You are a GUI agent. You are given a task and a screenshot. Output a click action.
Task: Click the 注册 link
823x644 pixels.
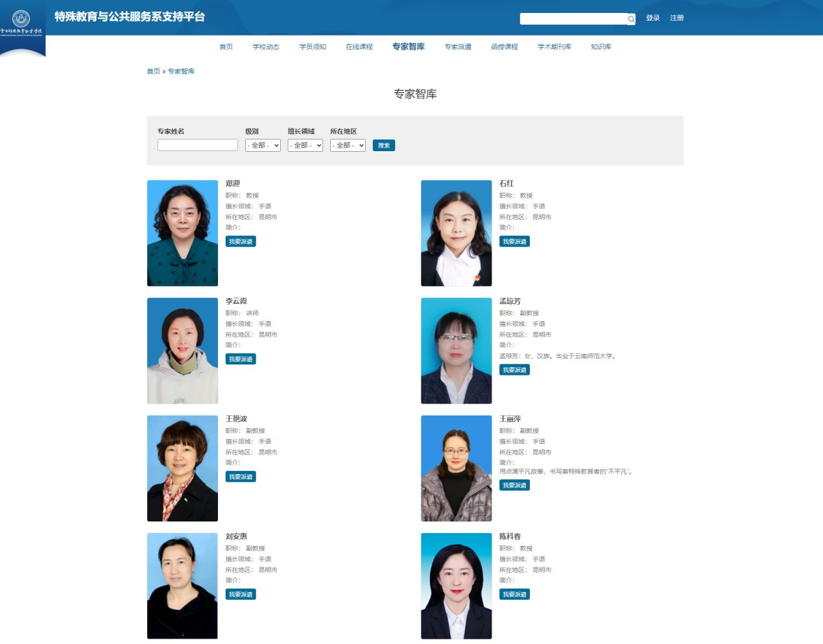[x=676, y=18]
